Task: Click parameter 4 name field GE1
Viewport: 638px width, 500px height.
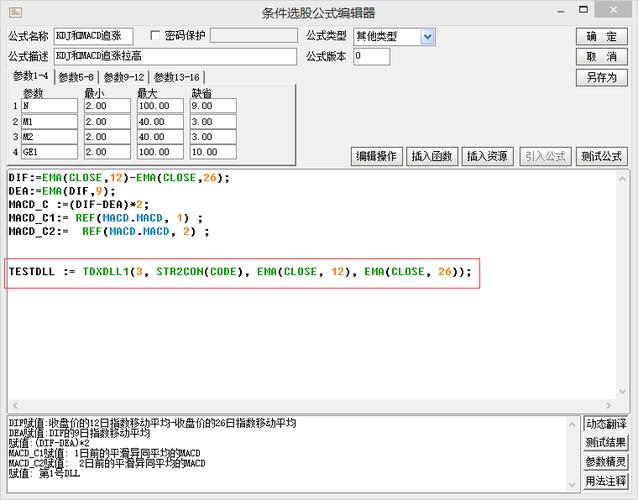Action: point(49,152)
